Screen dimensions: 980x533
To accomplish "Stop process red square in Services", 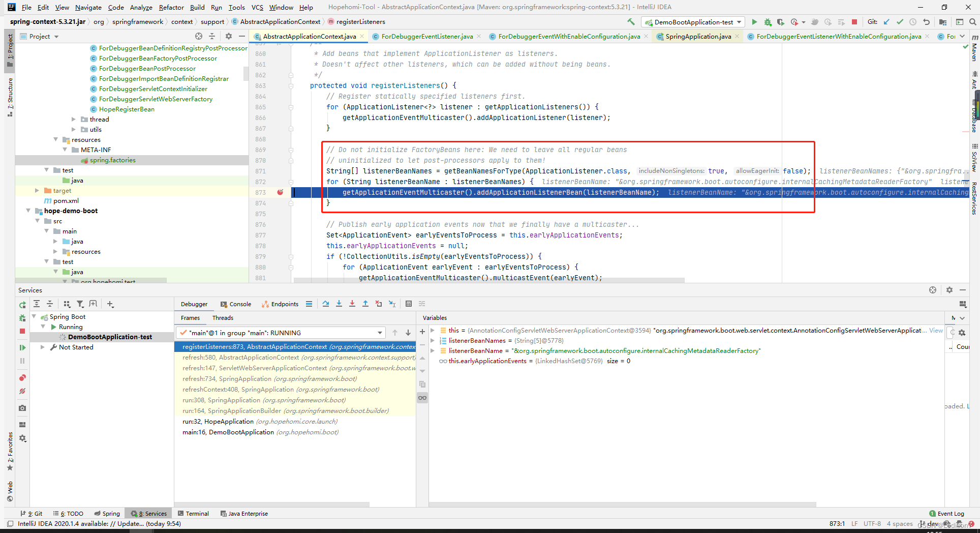I will [22, 331].
